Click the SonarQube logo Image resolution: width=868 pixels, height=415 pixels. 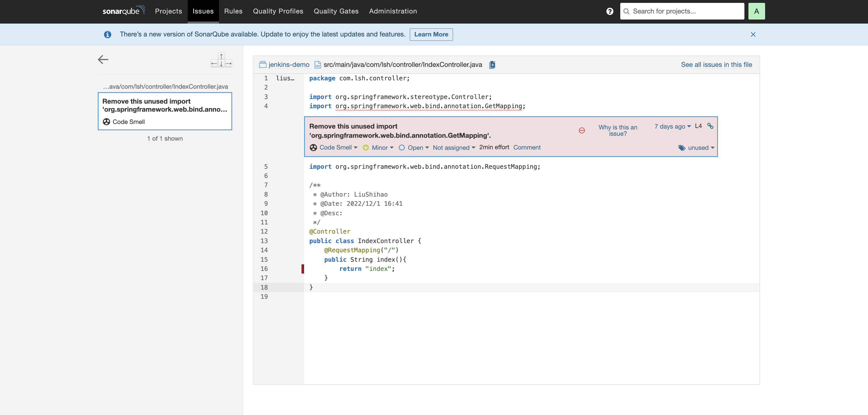124,11
